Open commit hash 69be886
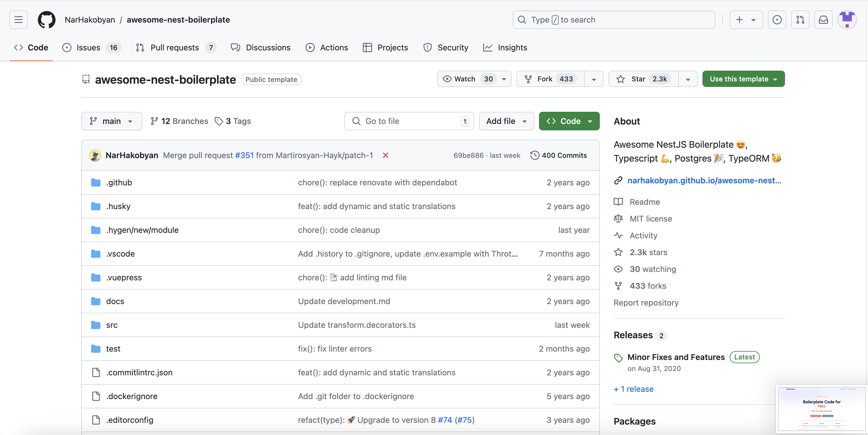This screenshot has height=435, width=868. pyautogui.click(x=468, y=155)
